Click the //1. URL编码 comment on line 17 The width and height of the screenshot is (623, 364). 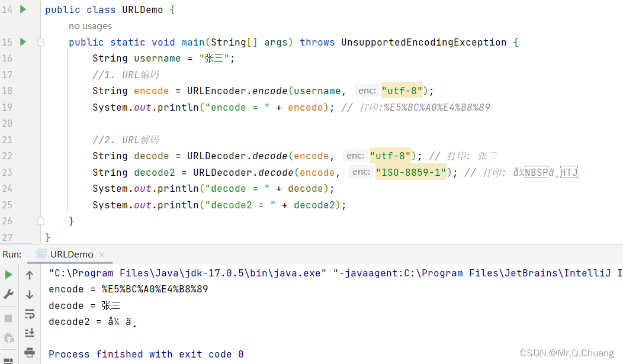point(126,75)
